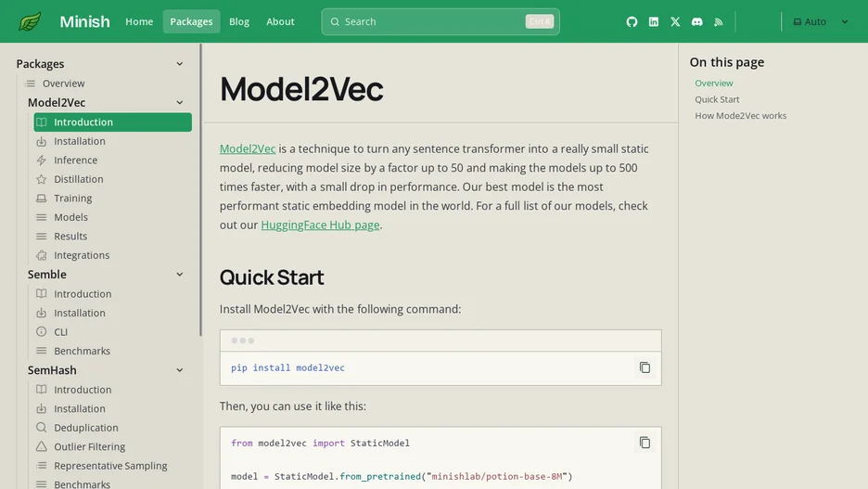Select Model2Vec Introduction in sidebar
868x489 pixels.
point(113,122)
